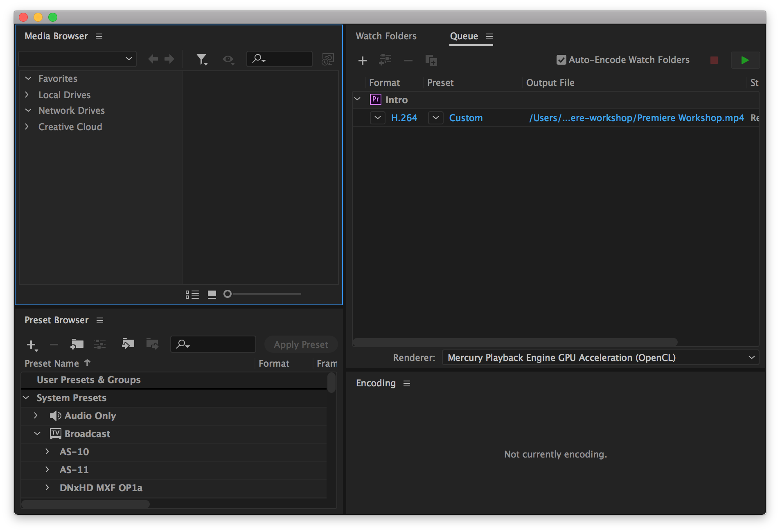The height and width of the screenshot is (532, 780).
Task: Start the encoding queue
Action: [x=745, y=60]
